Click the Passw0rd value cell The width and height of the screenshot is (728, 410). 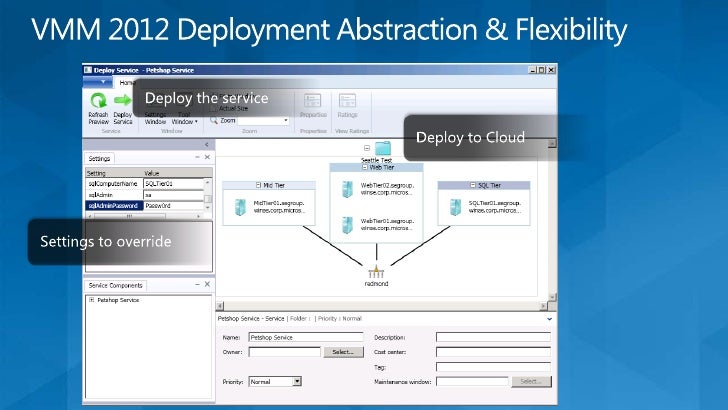point(174,206)
